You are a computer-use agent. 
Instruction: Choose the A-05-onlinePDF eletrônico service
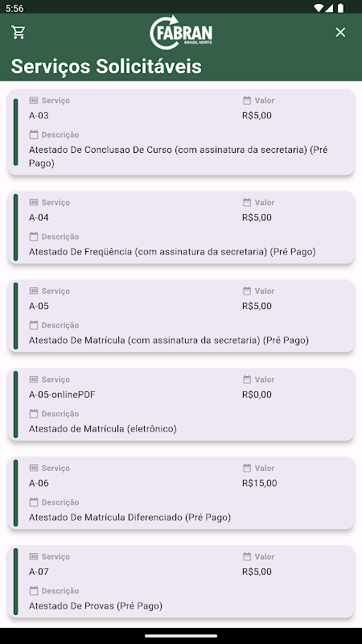181,405
